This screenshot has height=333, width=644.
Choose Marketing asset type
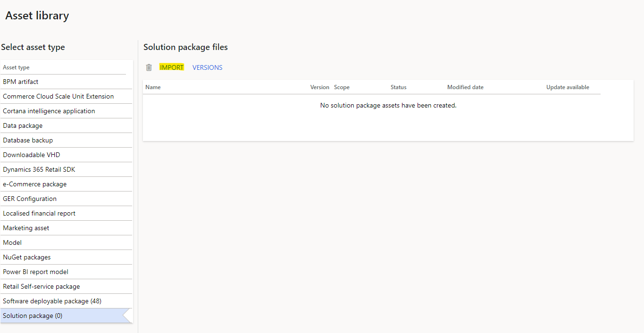[26, 228]
